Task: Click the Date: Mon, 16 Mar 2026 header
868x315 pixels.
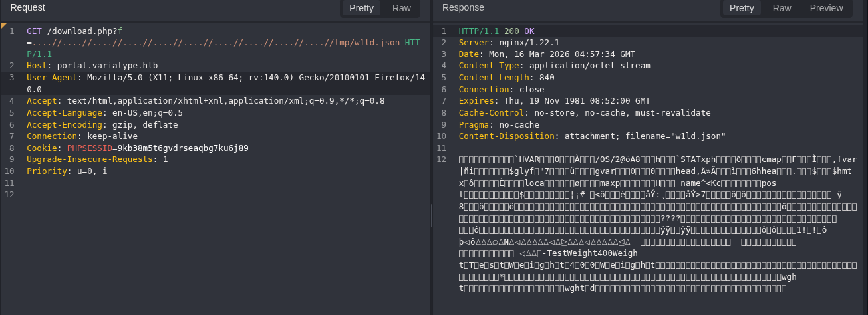Action: pyautogui.click(x=547, y=54)
